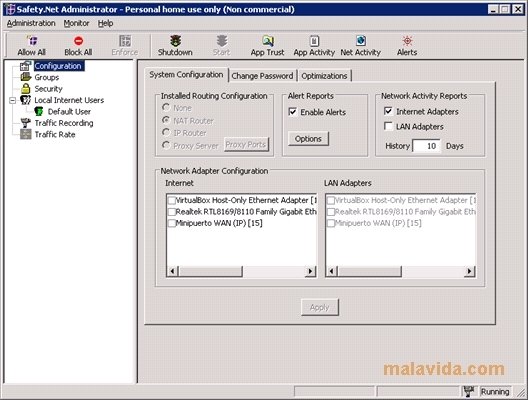This screenshot has height=400, width=528.
Task: Check VirtualBox adapter in LAN Adapters list
Action: [x=331, y=200]
